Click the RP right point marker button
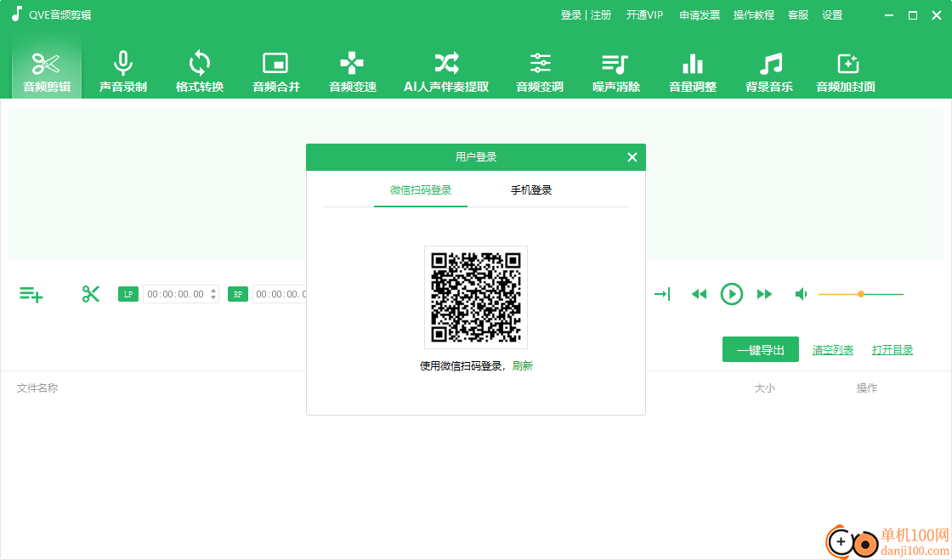Image resolution: width=952 pixels, height=560 pixels. pyautogui.click(x=237, y=294)
